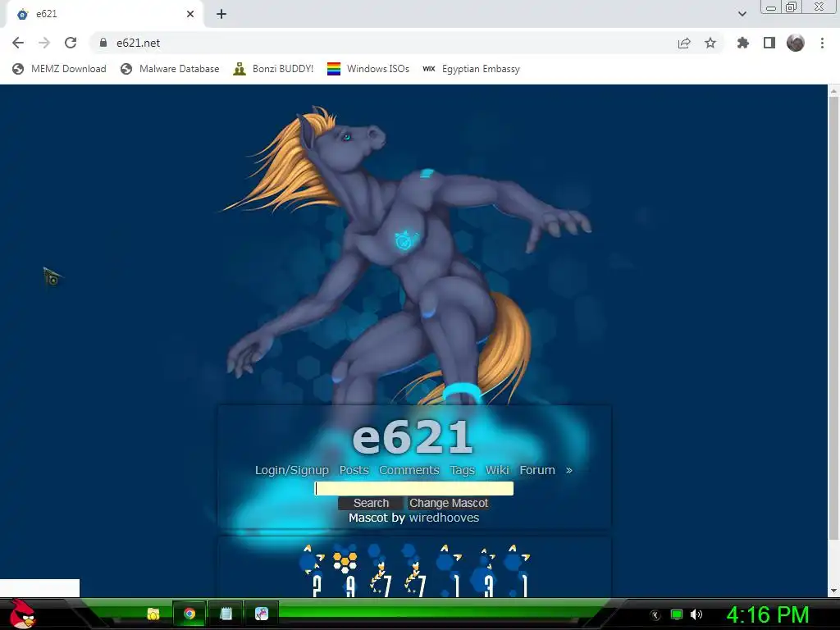Show hidden tray icons arrow

click(x=655, y=615)
